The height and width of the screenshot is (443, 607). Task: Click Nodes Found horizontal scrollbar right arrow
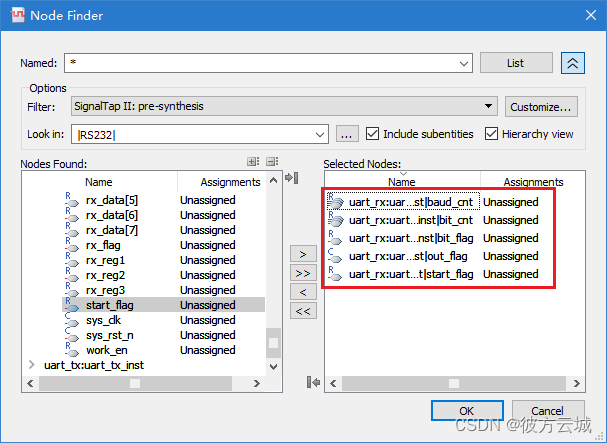point(256,383)
